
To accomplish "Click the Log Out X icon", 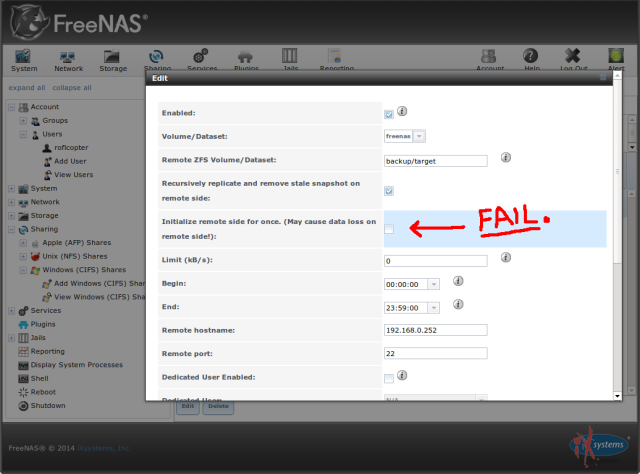I will 573,56.
